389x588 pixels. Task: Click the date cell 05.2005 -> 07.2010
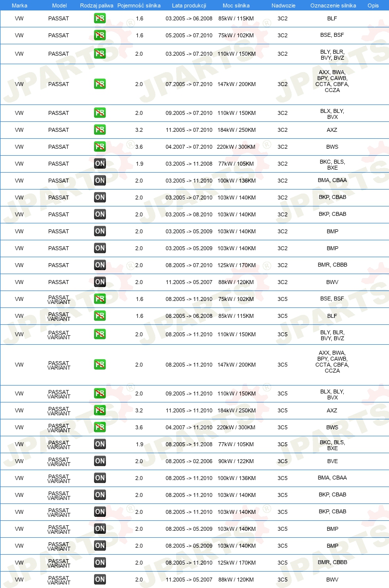click(189, 35)
